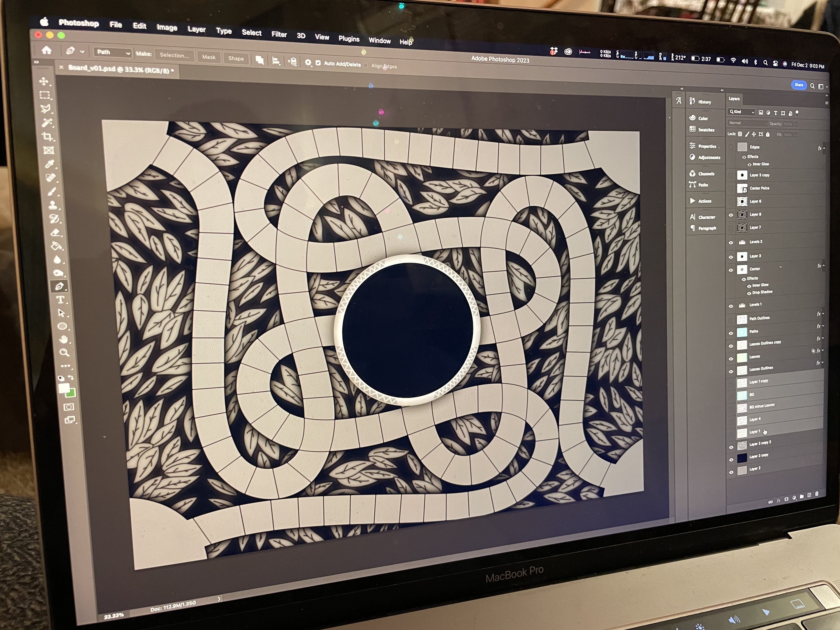
Task: Add layer mask icon at panel bottom
Action: pyautogui.click(x=786, y=499)
